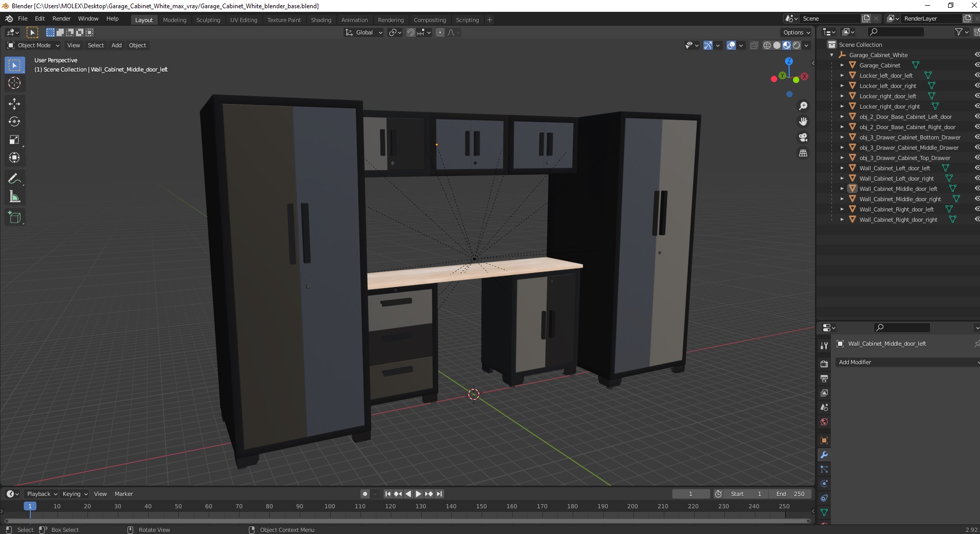Click the pan view hand icon
The height and width of the screenshot is (534, 980).
click(x=803, y=122)
